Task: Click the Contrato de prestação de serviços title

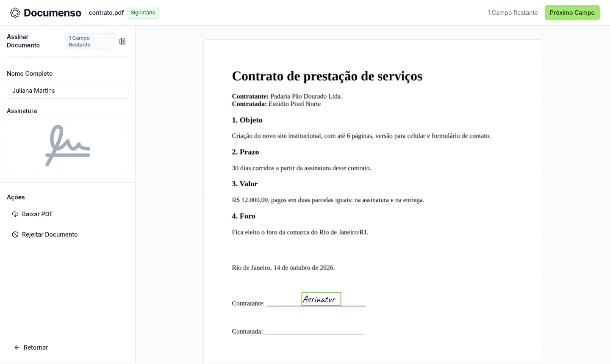Action: (327, 76)
